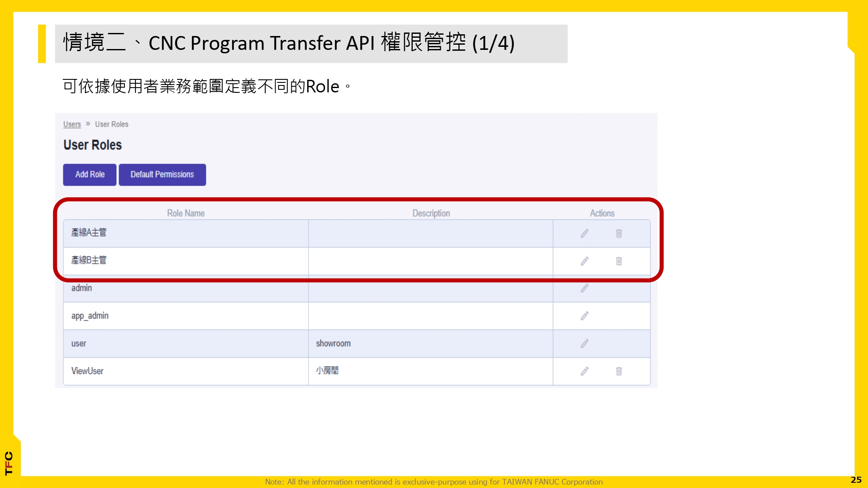Delete the 產線A主管 role

click(619, 233)
